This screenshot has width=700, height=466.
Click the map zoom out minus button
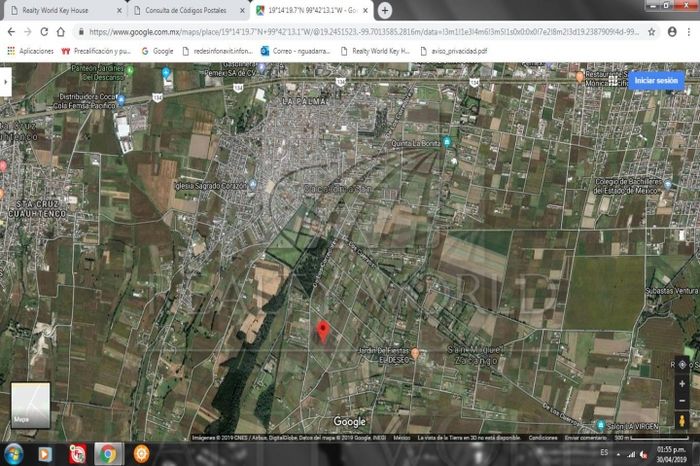click(682, 401)
